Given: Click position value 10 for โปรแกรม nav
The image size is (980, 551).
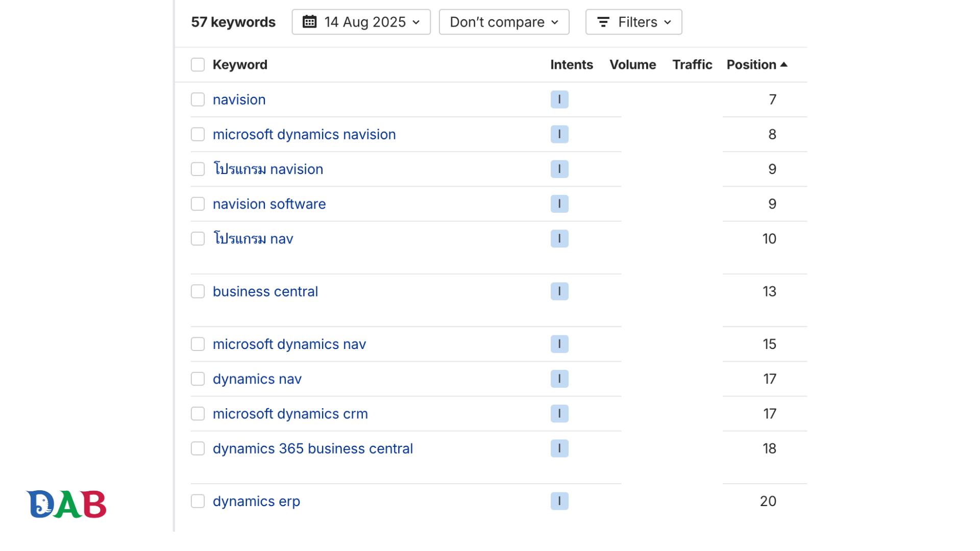Looking at the screenshot, I should point(769,239).
